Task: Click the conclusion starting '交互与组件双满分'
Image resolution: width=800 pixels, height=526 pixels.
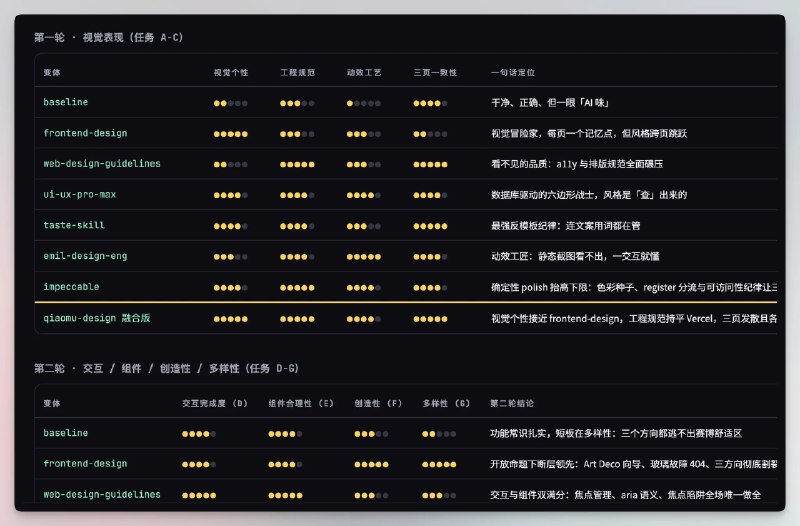Action: click(x=626, y=495)
